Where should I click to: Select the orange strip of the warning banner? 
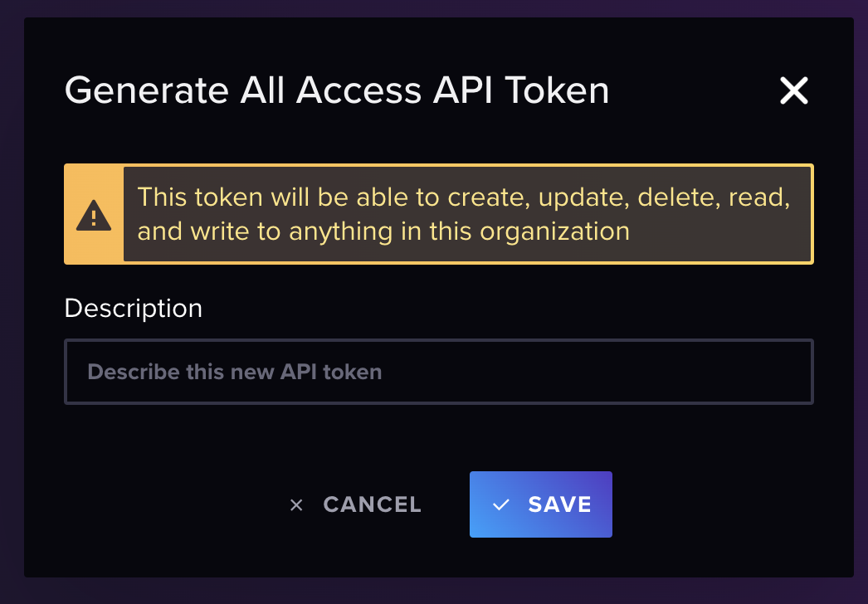tap(94, 214)
